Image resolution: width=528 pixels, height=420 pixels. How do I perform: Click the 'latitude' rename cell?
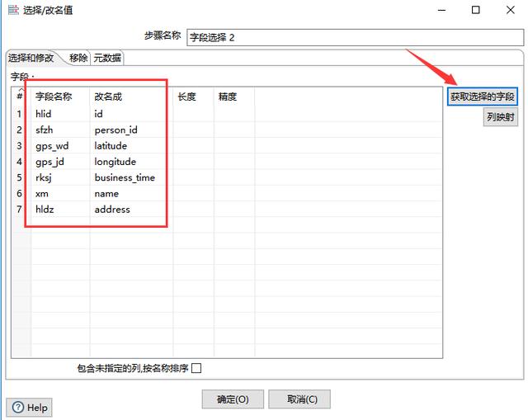[131, 145]
